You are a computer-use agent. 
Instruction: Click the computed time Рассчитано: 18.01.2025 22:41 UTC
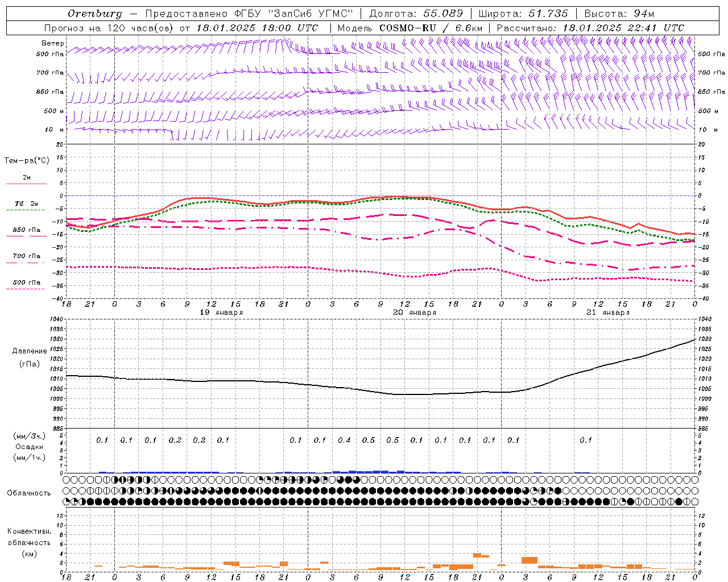point(590,28)
